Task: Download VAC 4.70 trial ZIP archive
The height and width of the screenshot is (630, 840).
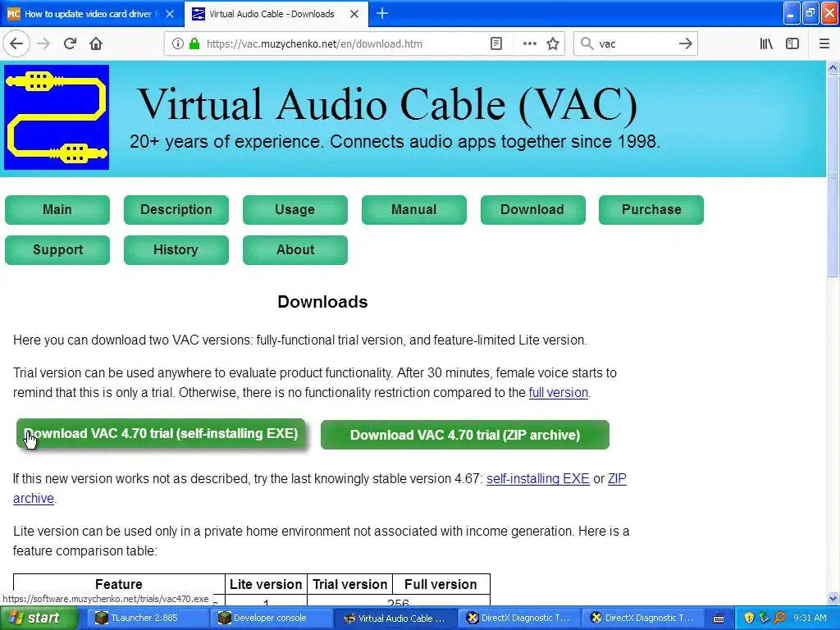Action: [465, 435]
